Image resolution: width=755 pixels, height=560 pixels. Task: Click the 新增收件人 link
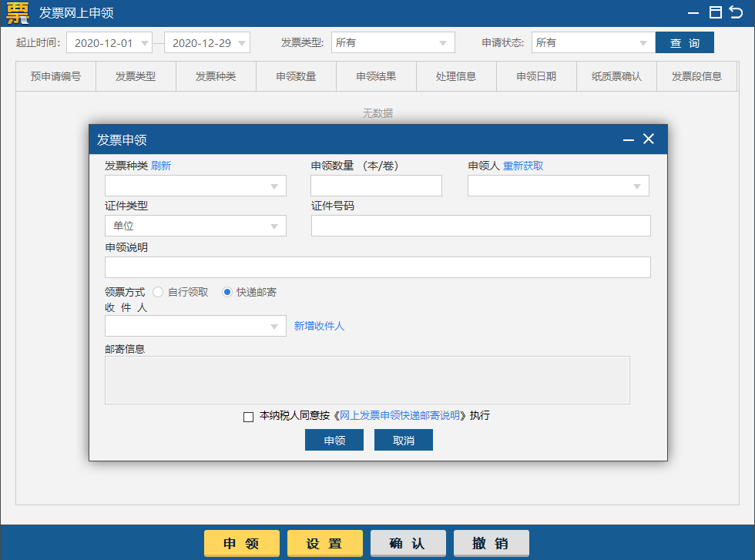coord(319,326)
